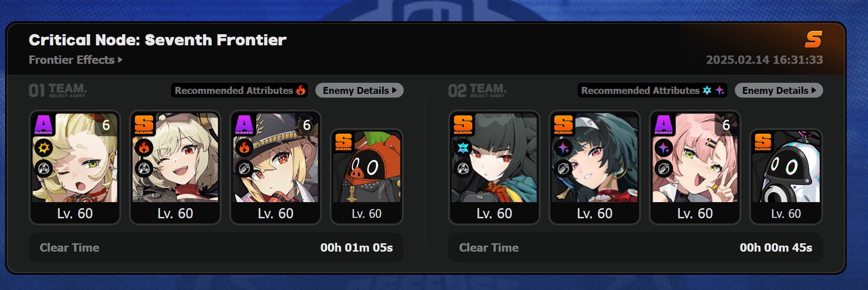Viewport: 868px width, 290px height.
Task: Click Team 01 Recommended Attributes label
Action: pyautogui.click(x=234, y=90)
